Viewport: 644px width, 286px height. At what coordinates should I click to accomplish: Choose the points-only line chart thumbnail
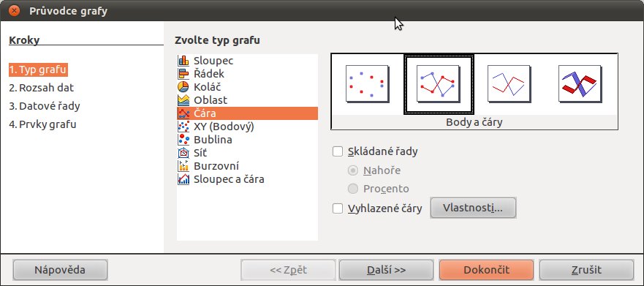coord(368,84)
